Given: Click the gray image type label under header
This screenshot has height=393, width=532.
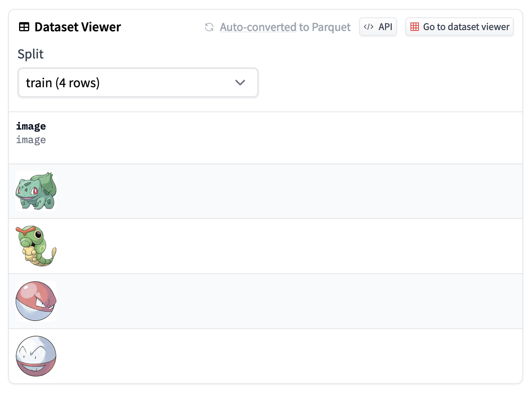Looking at the screenshot, I should tap(31, 140).
